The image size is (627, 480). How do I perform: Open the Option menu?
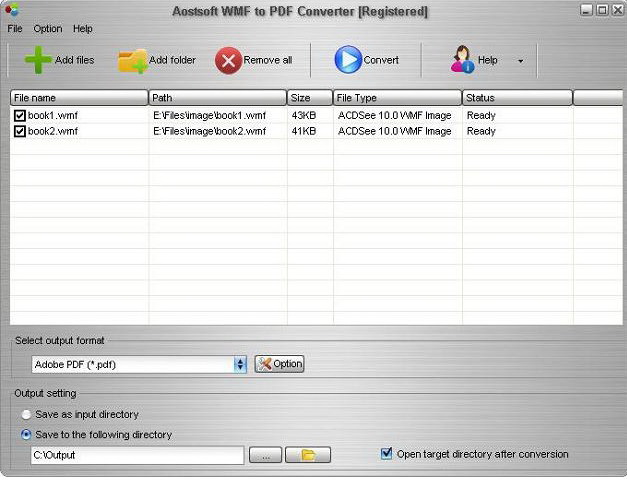click(48, 29)
